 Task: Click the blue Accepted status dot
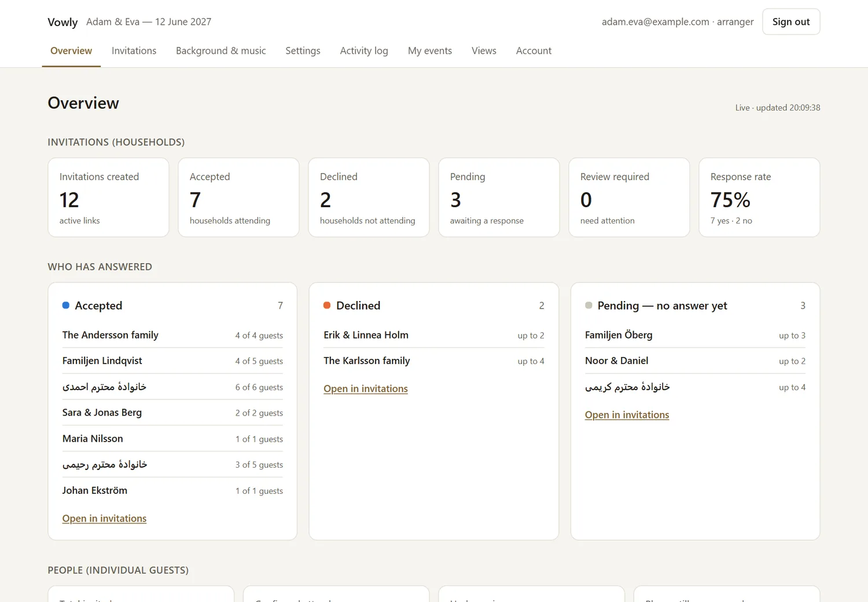[66, 305]
